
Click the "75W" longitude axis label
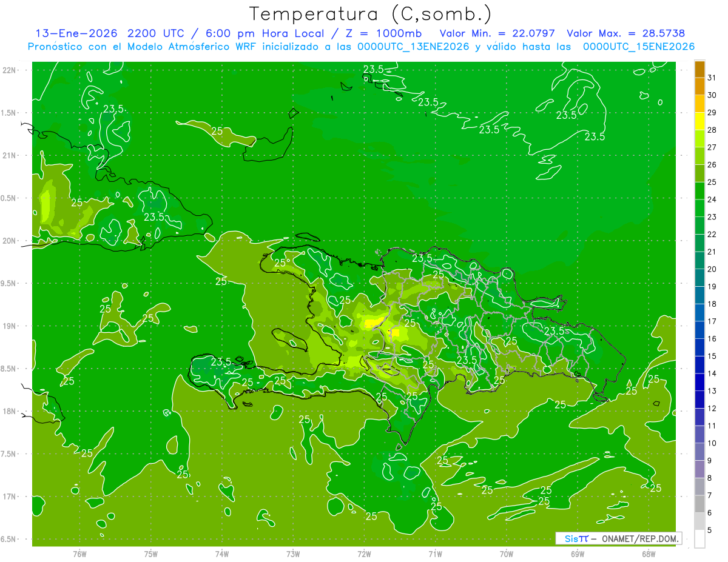[151, 554]
